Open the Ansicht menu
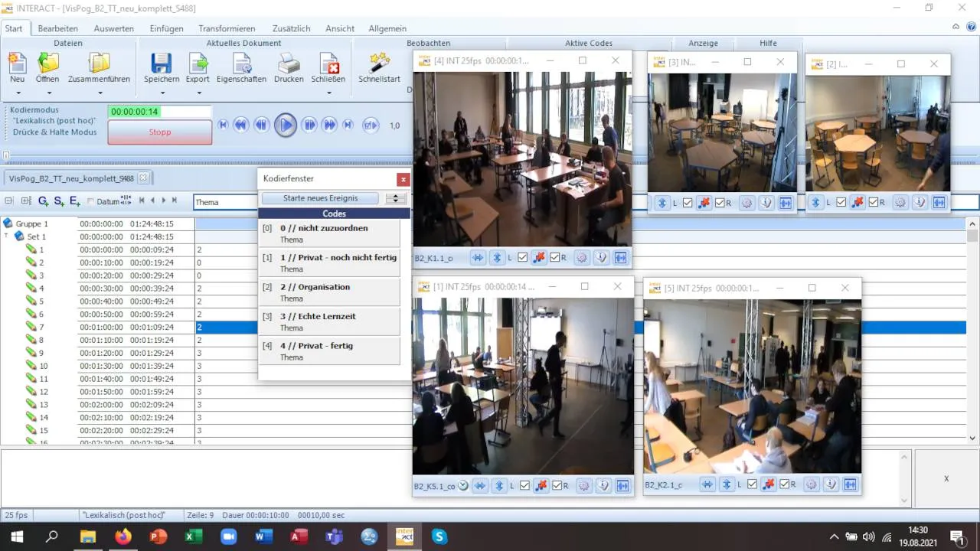Image resolution: width=980 pixels, height=551 pixels. (x=340, y=28)
